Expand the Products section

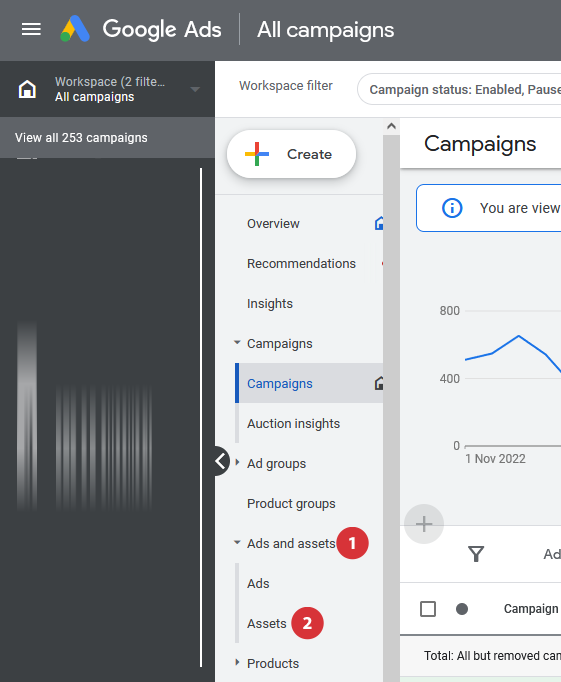(x=237, y=663)
